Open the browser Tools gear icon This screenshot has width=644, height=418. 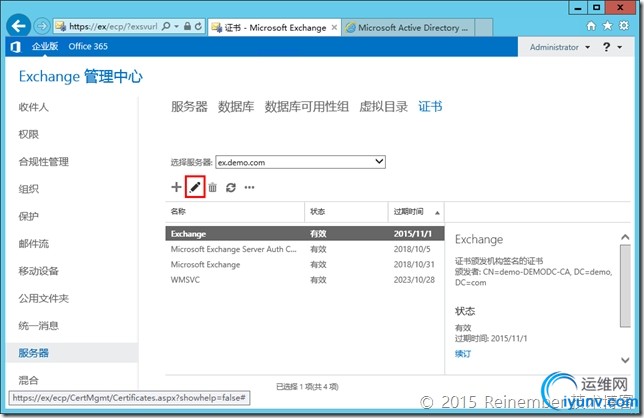(x=624, y=26)
